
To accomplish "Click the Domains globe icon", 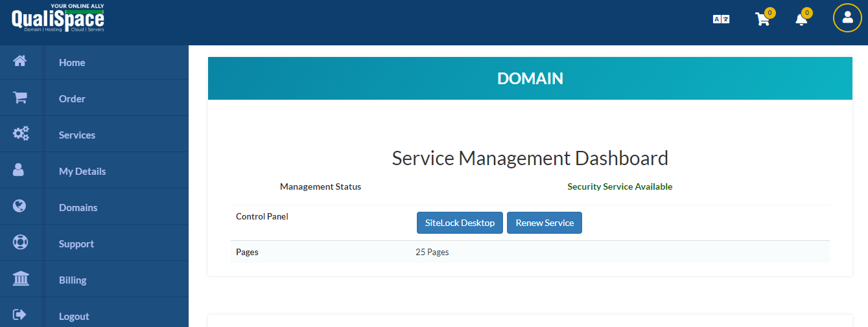I will (x=19, y=207).
